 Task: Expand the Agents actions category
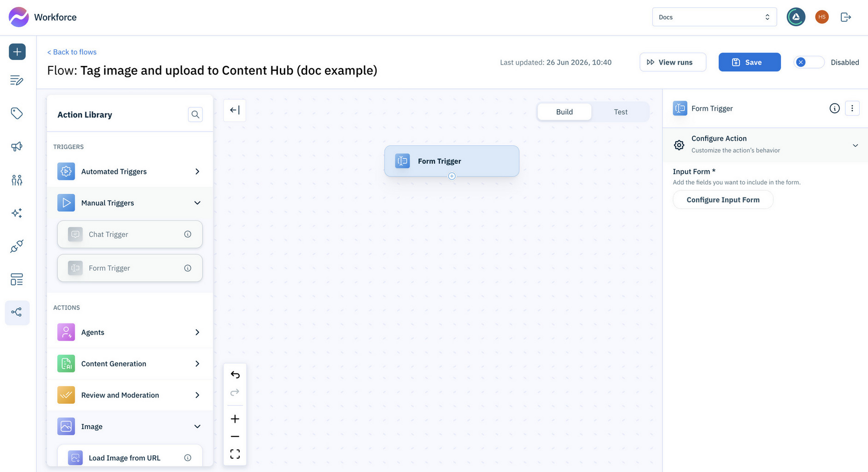130,332
